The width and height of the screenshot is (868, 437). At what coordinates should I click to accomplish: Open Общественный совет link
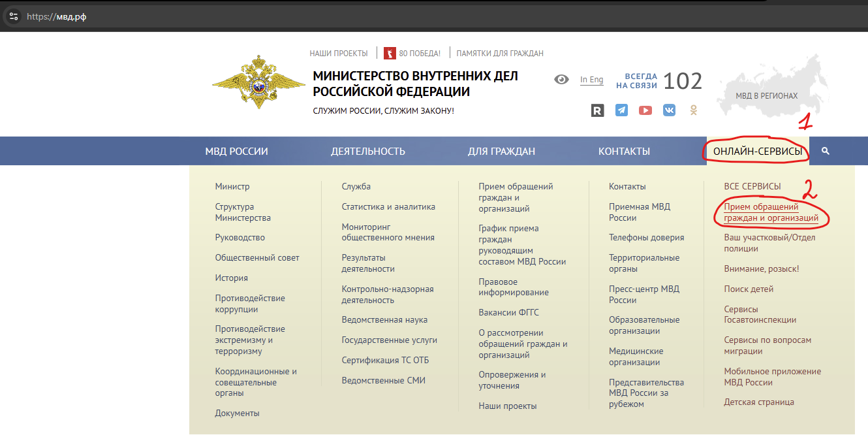[257, 257]
